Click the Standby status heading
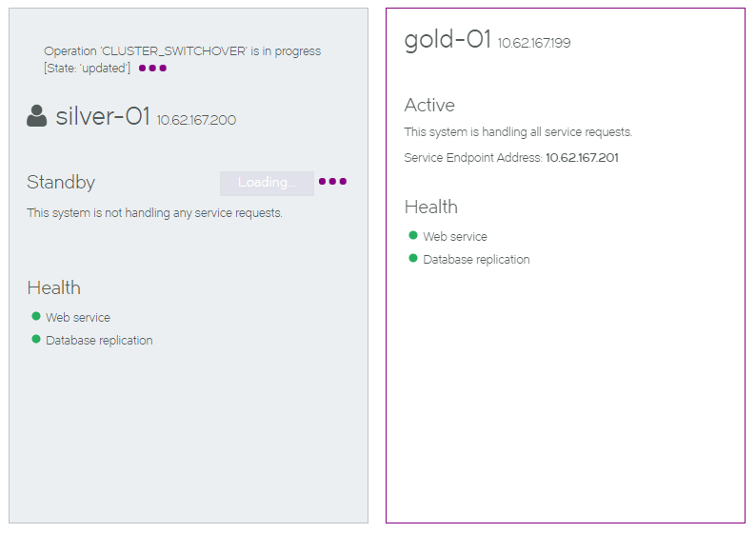Screen dimensions: 756x533 pos(61,182)
